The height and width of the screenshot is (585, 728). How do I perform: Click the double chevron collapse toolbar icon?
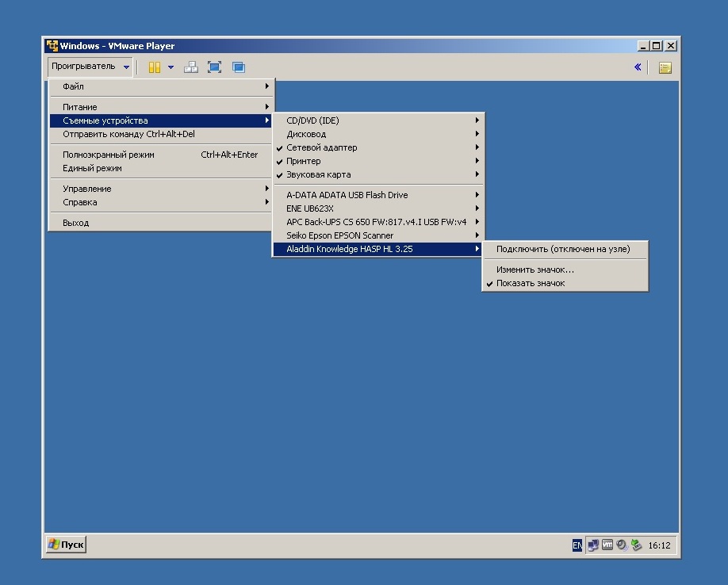tap(638, 67)
